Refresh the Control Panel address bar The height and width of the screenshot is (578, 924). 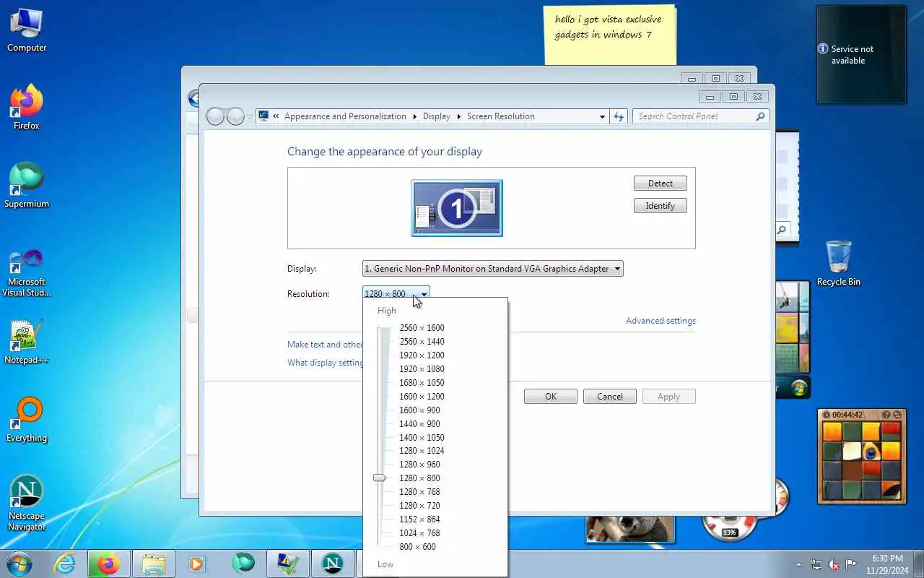618,116
